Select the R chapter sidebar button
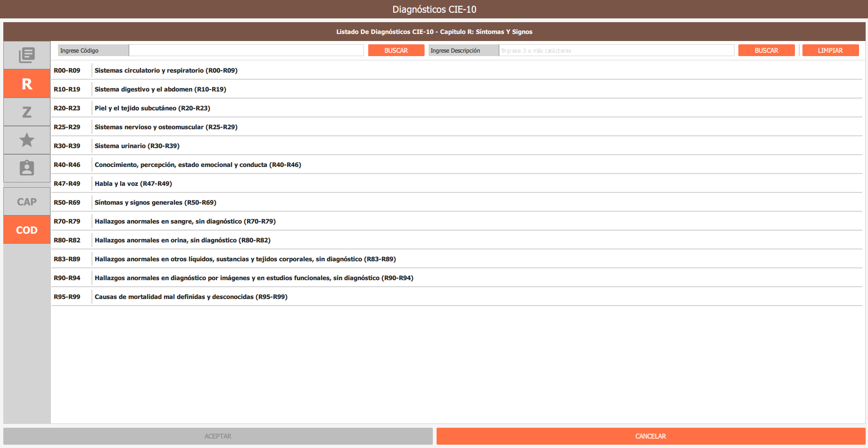The height and width of the screenshot is (448, 868). (27, 84)
